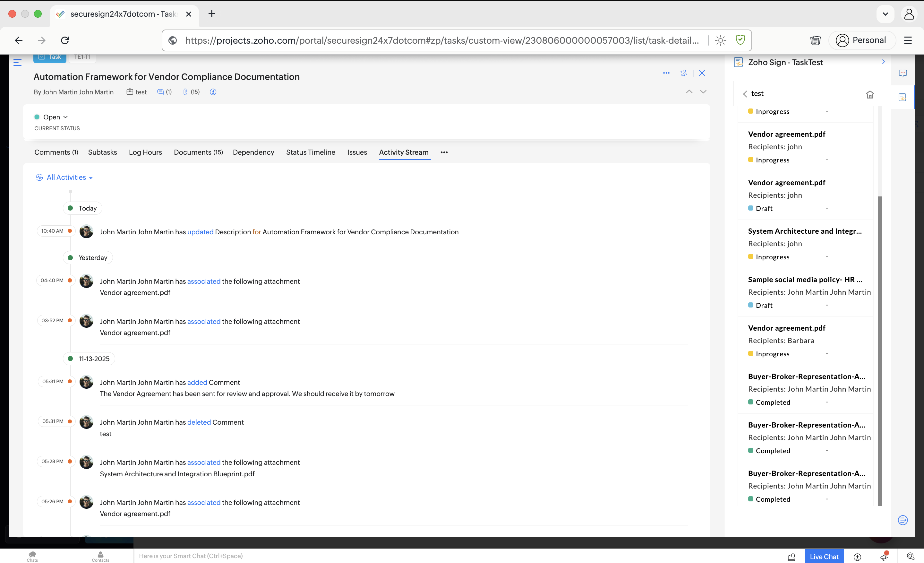The image size is (924, 563).
Task: Expand the Open status dropdown
Action: (x=55, y=117)
